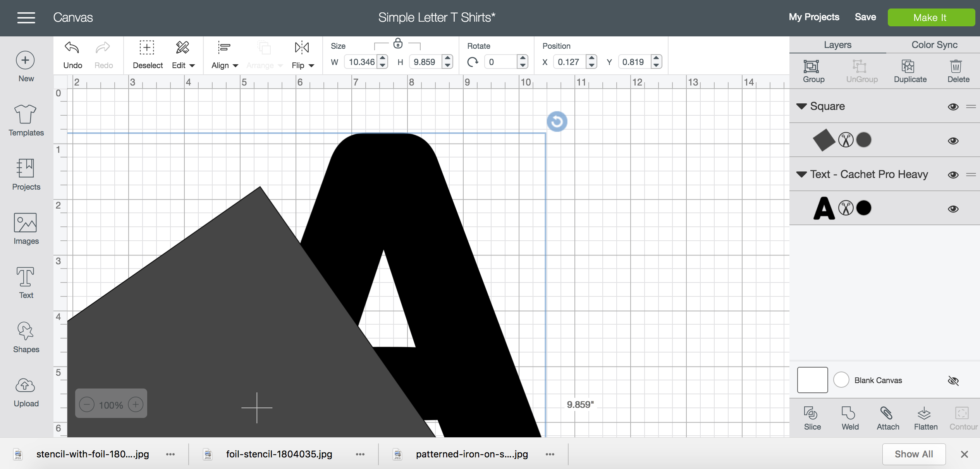This screenshot has height=469, width=980.
Task: Click the green Make It button
Action: [x=931, y=17]
